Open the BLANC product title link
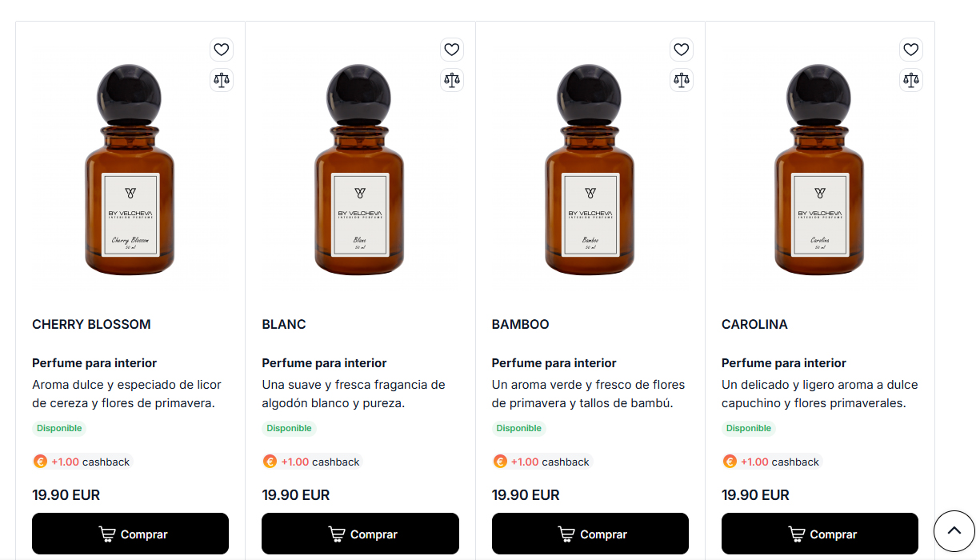976x560 pixels. coord(284,324)
